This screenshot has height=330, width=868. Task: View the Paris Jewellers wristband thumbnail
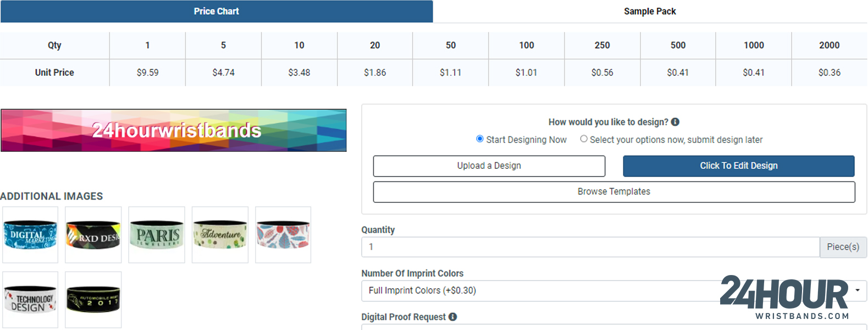click(157, 235)
